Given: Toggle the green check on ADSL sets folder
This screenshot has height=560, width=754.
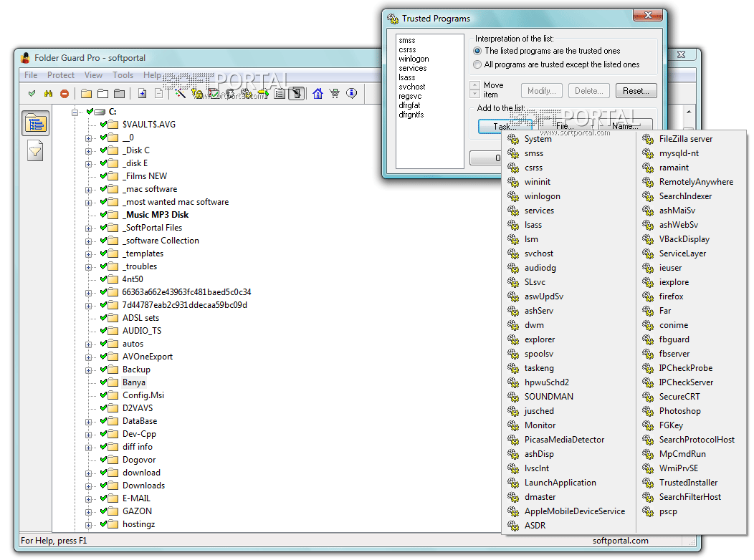Looking at the screenshot, I should 103,317.
